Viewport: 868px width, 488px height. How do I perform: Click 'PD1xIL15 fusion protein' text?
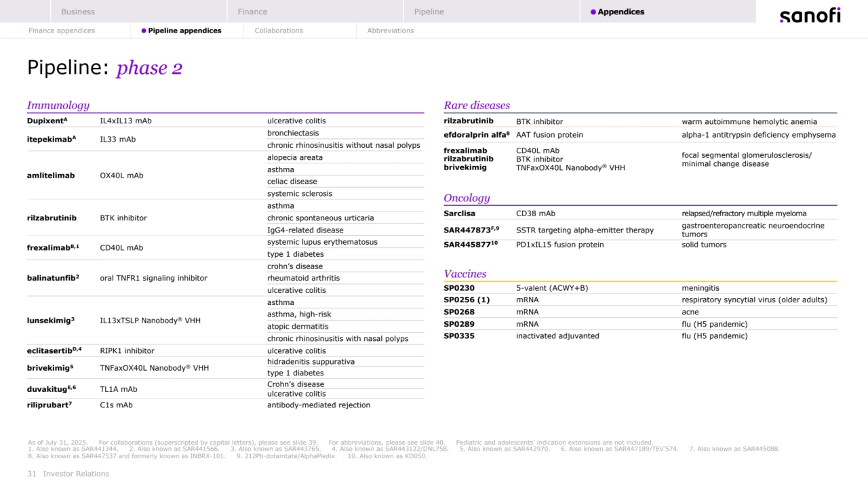coord(559,245)
